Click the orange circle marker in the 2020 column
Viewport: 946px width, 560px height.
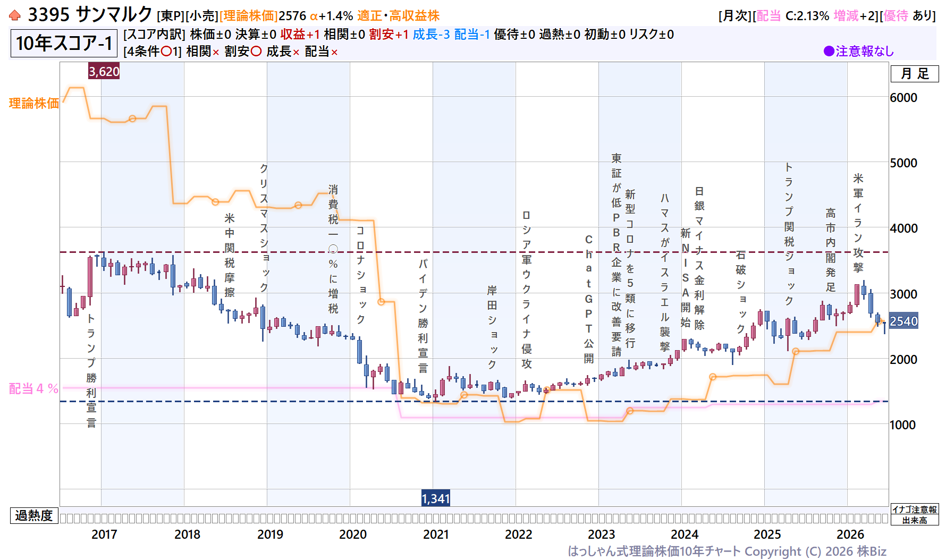381,302
